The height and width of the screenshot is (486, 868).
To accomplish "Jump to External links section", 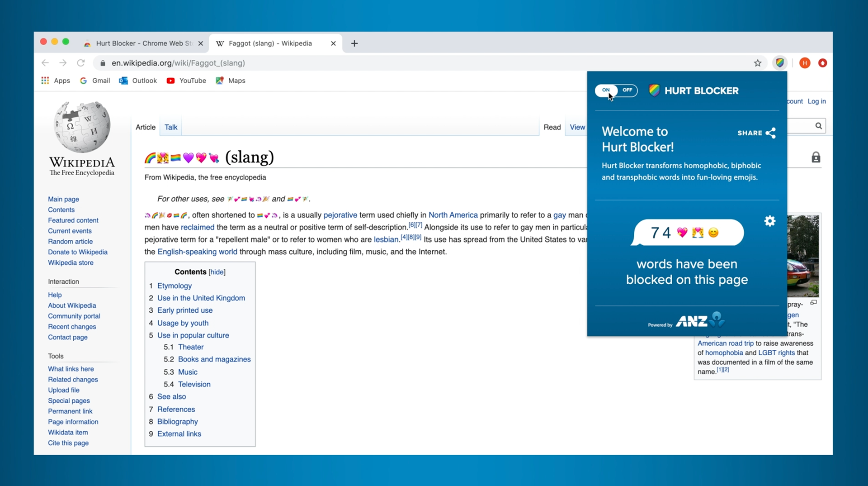I will [x=179, y=434].
